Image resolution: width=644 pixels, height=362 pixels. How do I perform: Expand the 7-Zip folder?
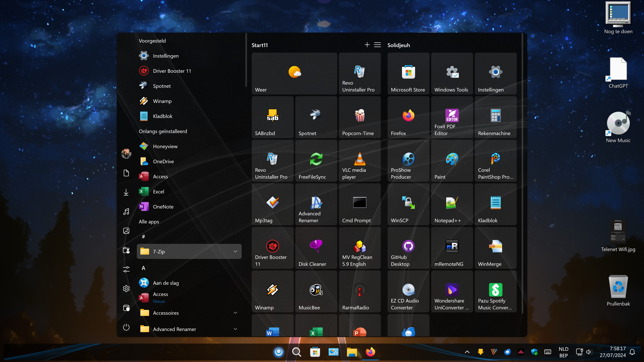(x=235, y=251)
